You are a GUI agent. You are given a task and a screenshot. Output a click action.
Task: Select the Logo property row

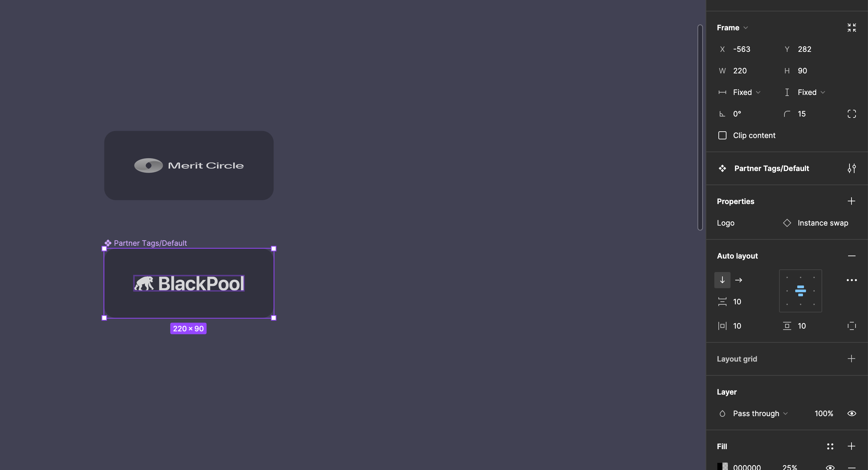pyautogui.click(x=787, y=223)
